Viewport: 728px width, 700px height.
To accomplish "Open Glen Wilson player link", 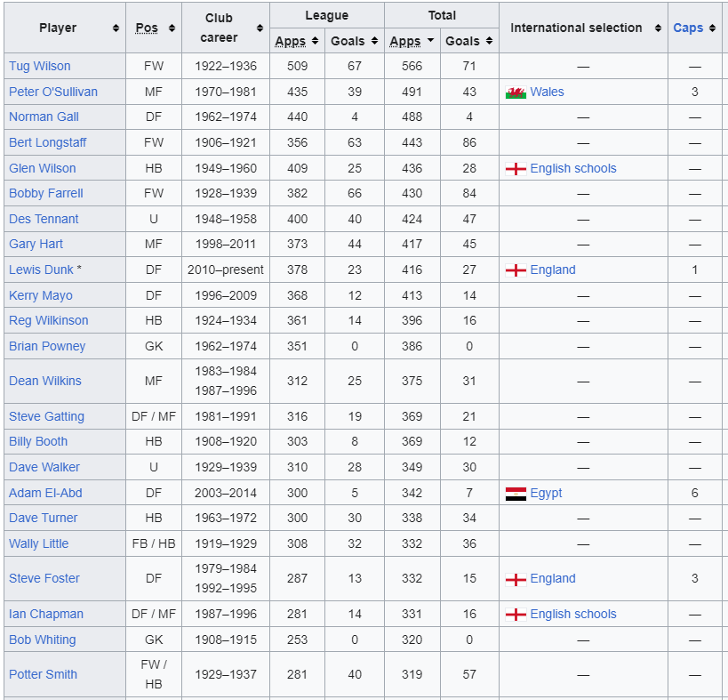I will [43, 169].
